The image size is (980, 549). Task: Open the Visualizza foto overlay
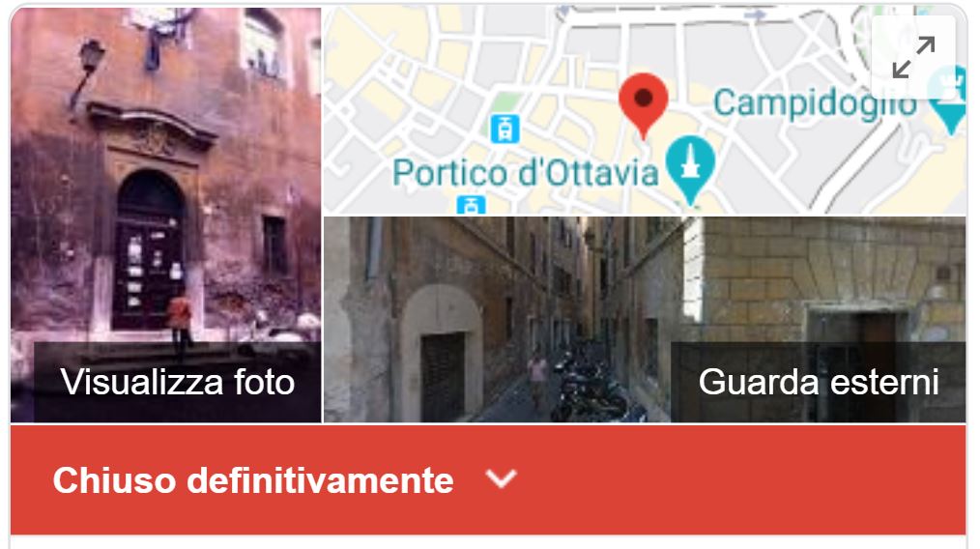(x=178, y=382)
